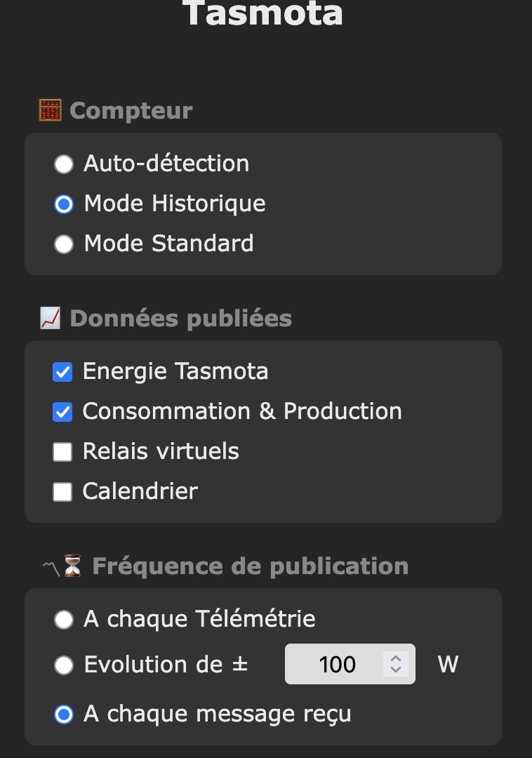
Task: Click the abacus icon beside Compteur
Action: click(51, 110)
